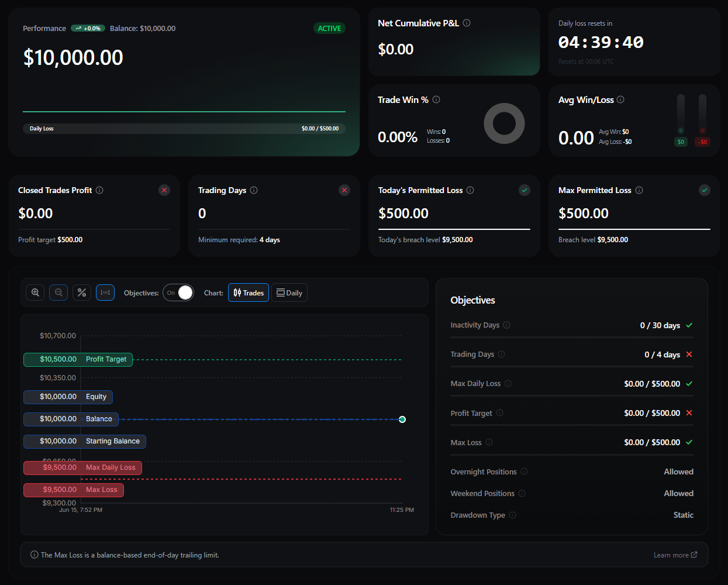Switch to the Daily chart tab
This screenshot has width=728, height=585.
pos(289,292)
